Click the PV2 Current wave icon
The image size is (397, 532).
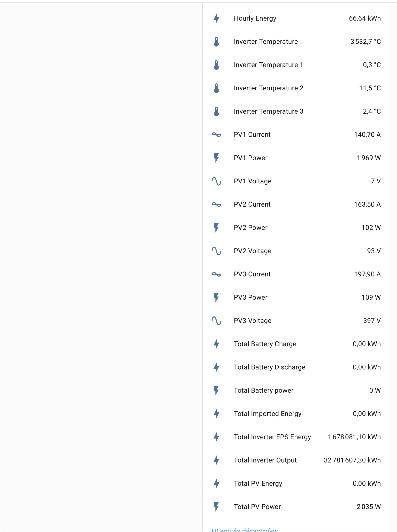click(216, 204)
